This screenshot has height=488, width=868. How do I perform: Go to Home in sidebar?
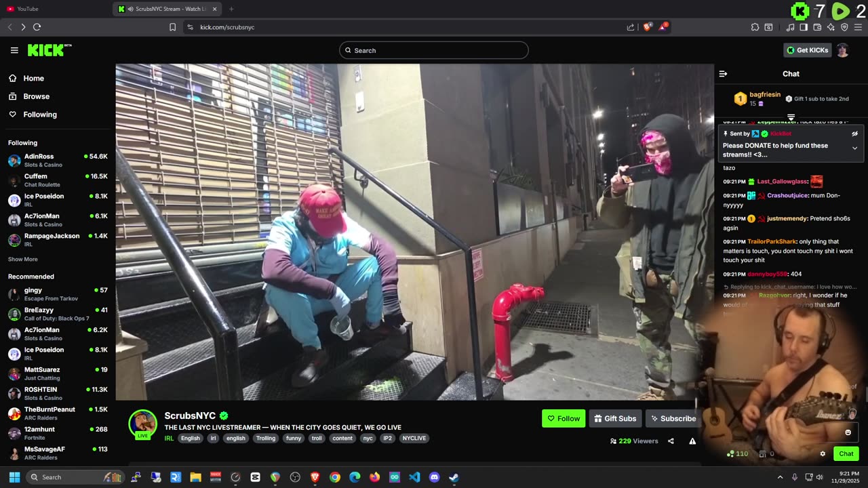[x=58, y=78]
